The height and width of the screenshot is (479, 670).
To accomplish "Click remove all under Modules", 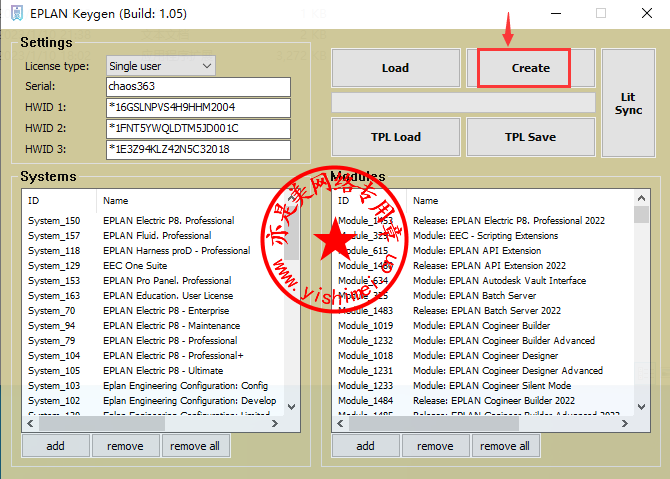I will 505,446.
